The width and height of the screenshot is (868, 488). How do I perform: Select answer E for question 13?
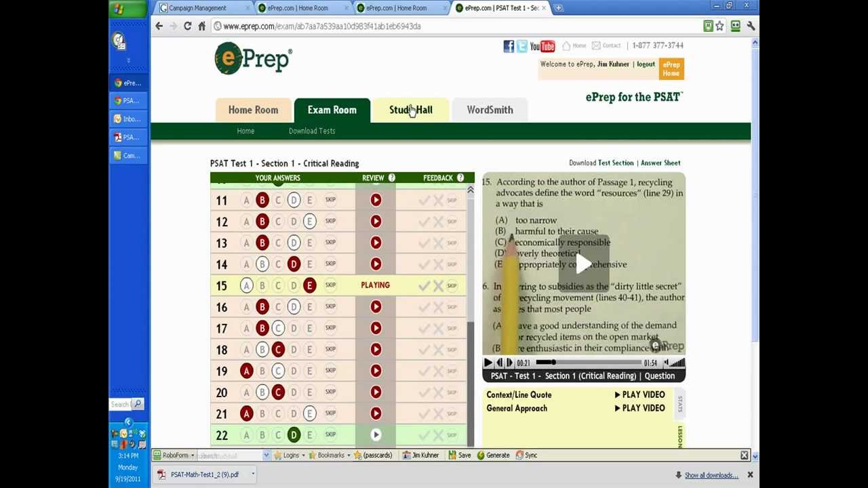[x=309, y=243]
